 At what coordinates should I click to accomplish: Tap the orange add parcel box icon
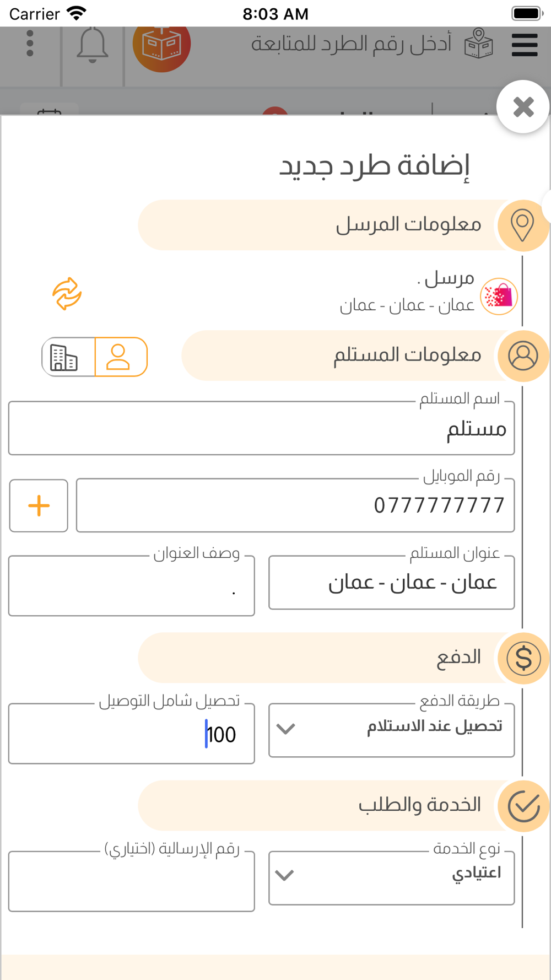click(161, 45)
